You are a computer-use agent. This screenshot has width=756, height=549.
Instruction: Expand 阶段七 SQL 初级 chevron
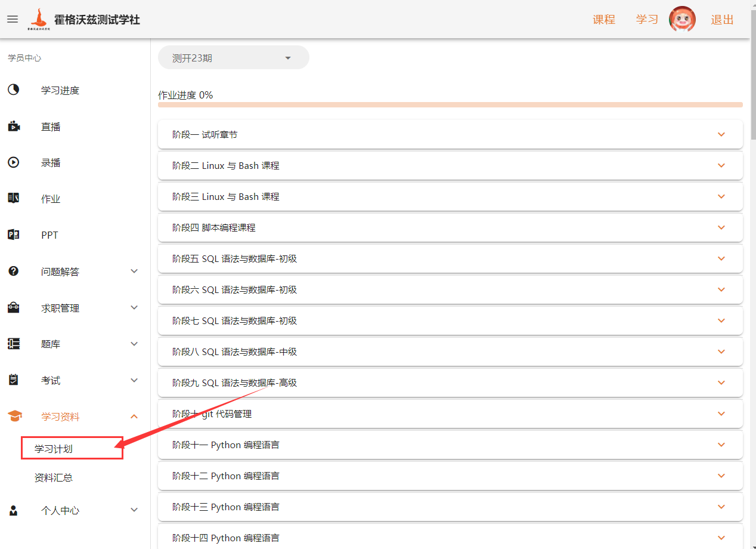[721, 320]
